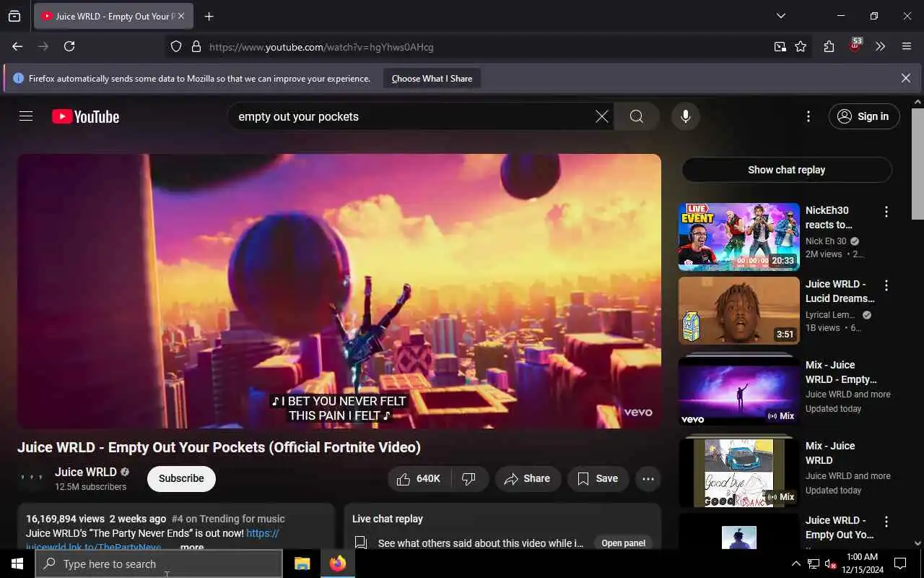
Task: Clear the search text with X icon
Action: [601, 116]
